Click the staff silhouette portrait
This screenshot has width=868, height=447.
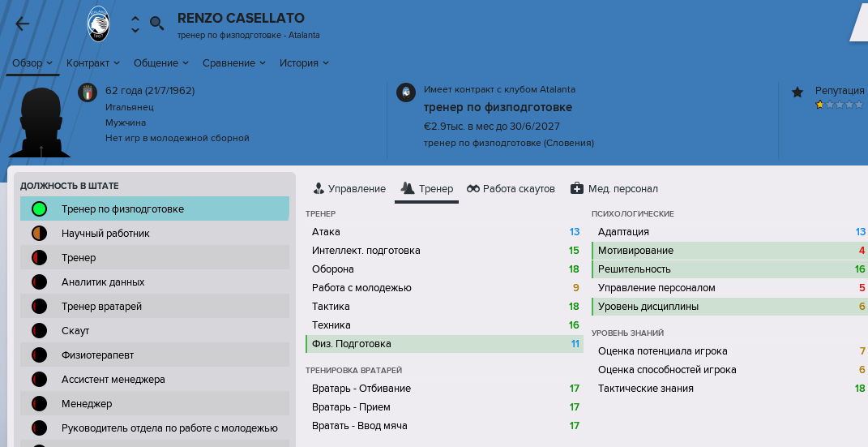click(39, 122)
